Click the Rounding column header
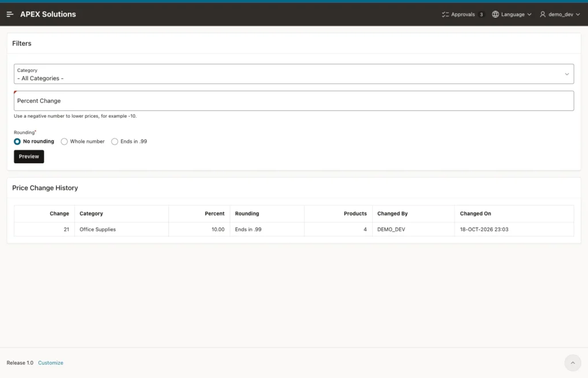This screenshot has height=378, width=588. (x=247, y=213)
